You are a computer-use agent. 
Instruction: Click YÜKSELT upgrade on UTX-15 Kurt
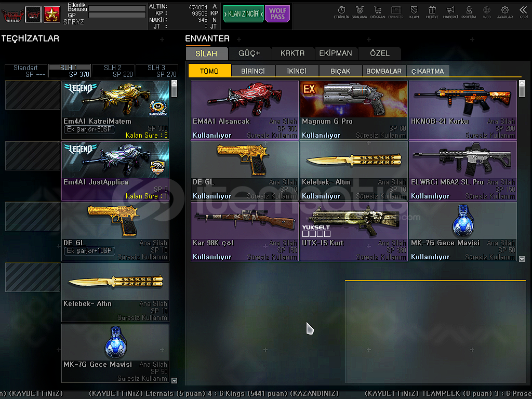[316, 231]
